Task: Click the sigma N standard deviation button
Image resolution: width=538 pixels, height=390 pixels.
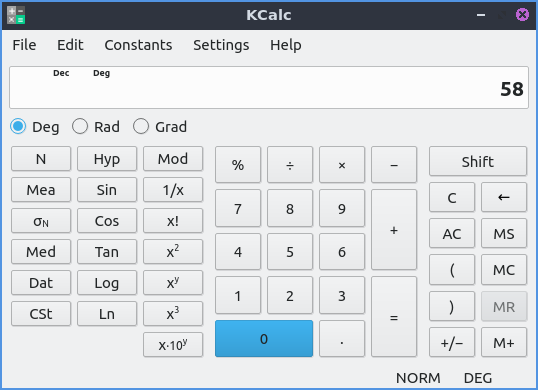Action: point(41,221)
